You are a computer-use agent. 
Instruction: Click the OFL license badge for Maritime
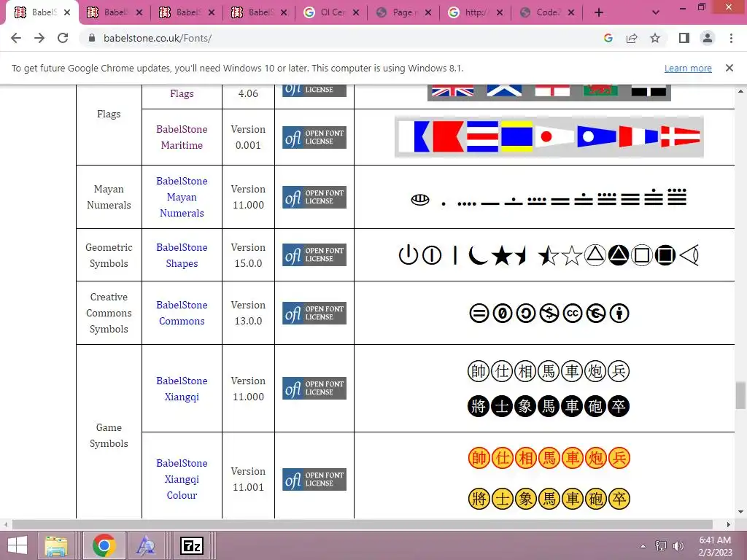click(314, 138)
